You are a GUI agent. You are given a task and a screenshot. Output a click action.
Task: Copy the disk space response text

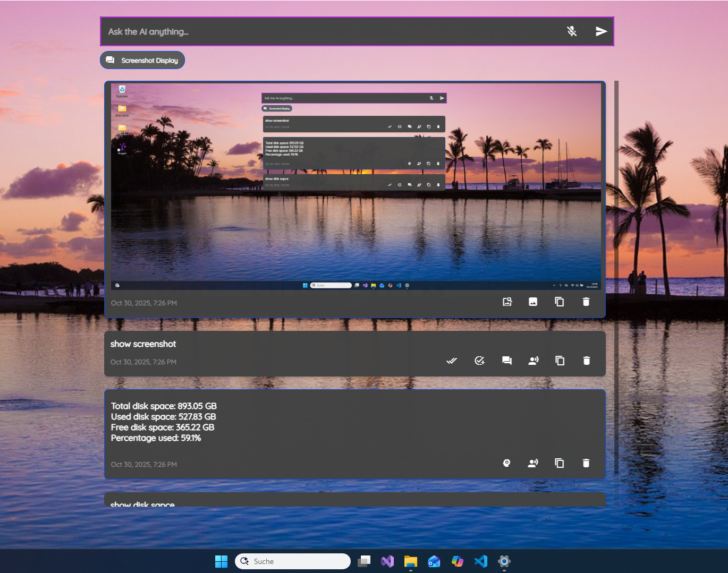pos(560,463)
